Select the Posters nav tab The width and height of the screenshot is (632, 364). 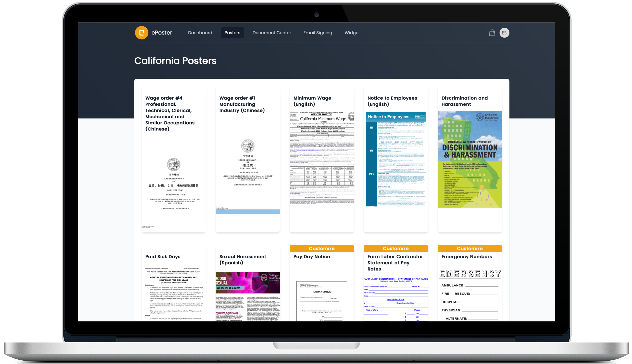click(232, 33)
